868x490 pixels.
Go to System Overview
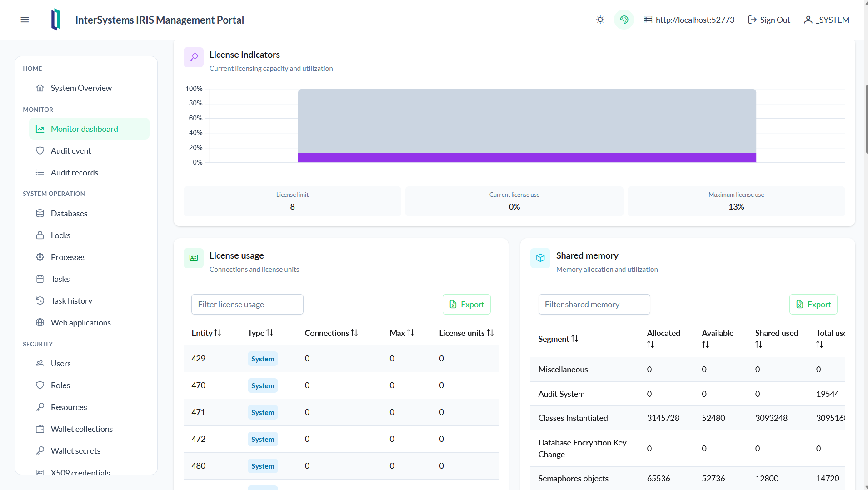click(x=89, y=88)
